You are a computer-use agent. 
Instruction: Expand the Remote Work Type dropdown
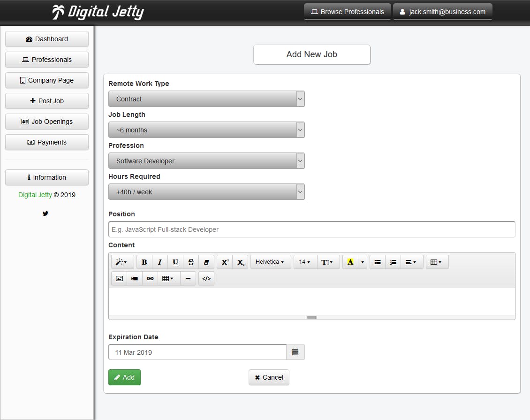tap(206, 99)
